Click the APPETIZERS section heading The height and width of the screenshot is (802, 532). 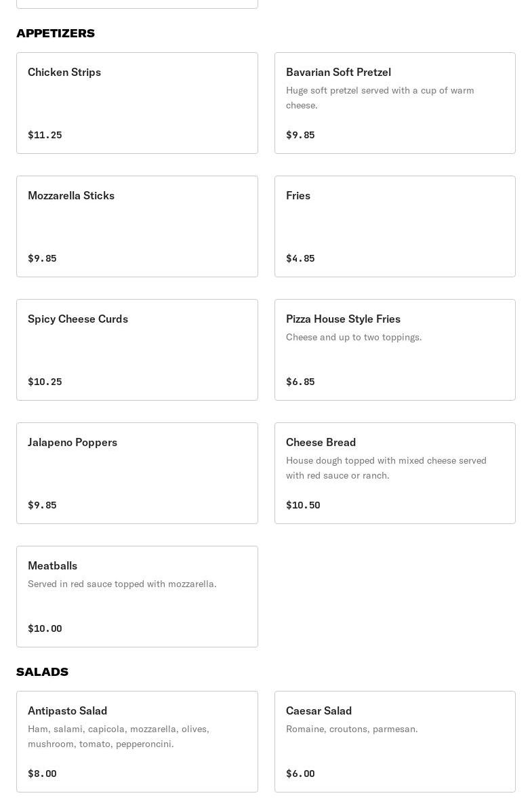click(x=56, y=33)
